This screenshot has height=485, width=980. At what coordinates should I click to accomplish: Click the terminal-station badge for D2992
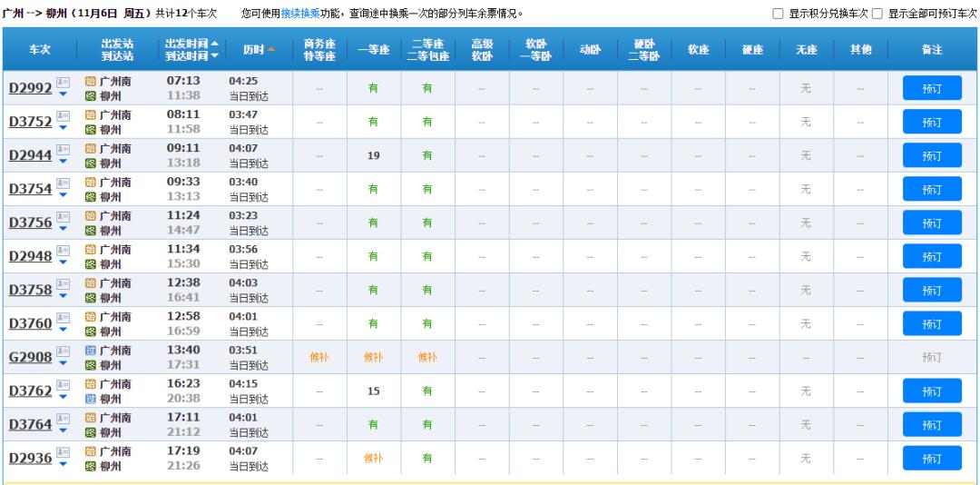click(x=91, y=96)
